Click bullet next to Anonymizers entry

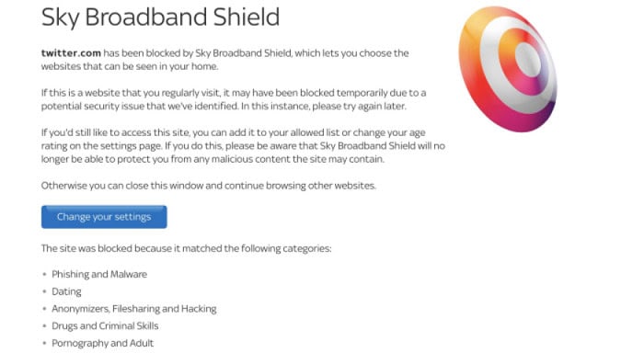44,309
